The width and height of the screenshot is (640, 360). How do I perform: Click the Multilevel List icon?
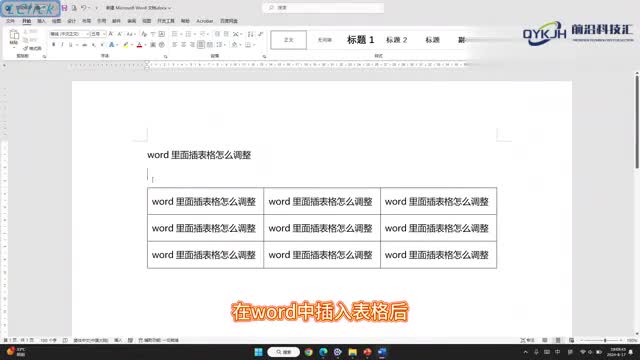tap(203, 34)
